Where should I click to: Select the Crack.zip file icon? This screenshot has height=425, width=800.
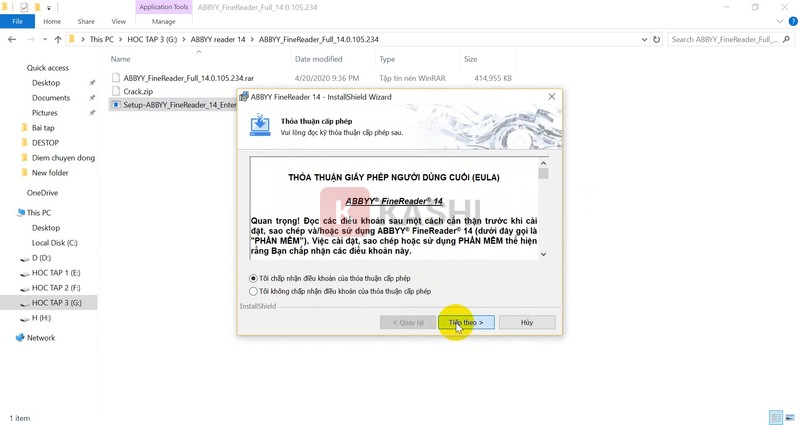pos(116,91)
